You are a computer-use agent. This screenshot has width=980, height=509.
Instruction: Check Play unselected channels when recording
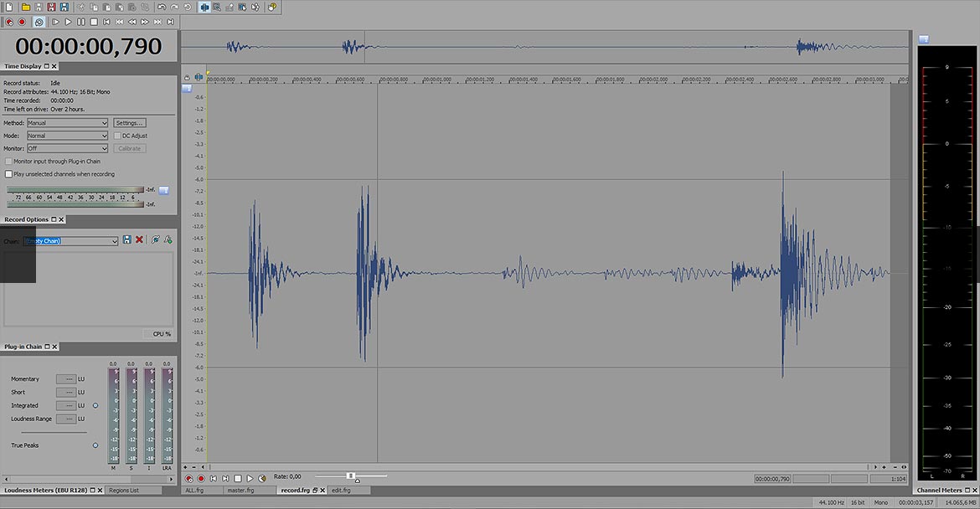point(8,174)
